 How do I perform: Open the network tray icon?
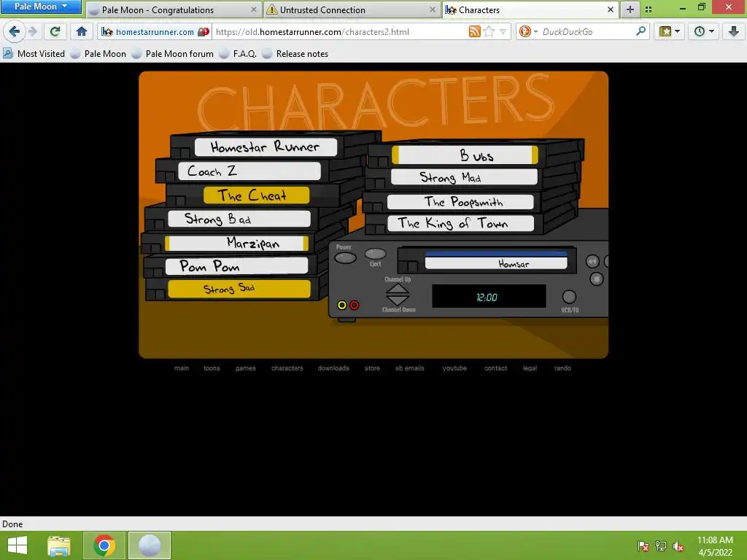661,546
